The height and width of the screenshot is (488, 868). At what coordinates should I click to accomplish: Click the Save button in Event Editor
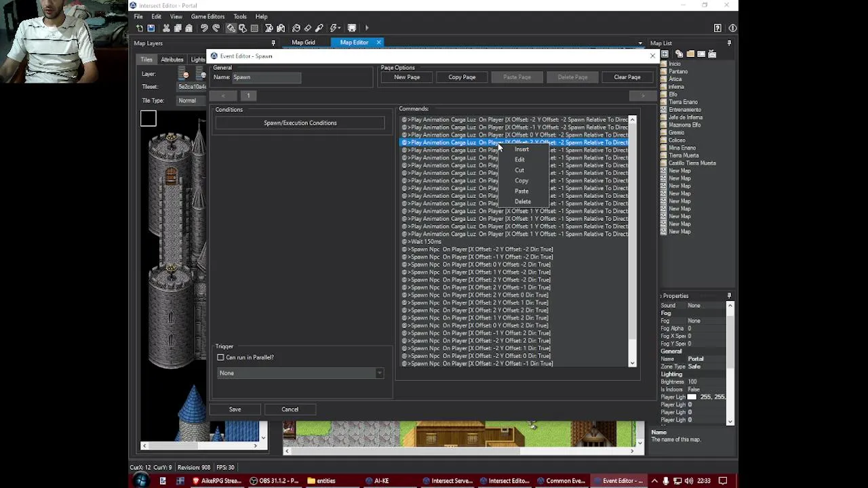[x=235, y=409]
